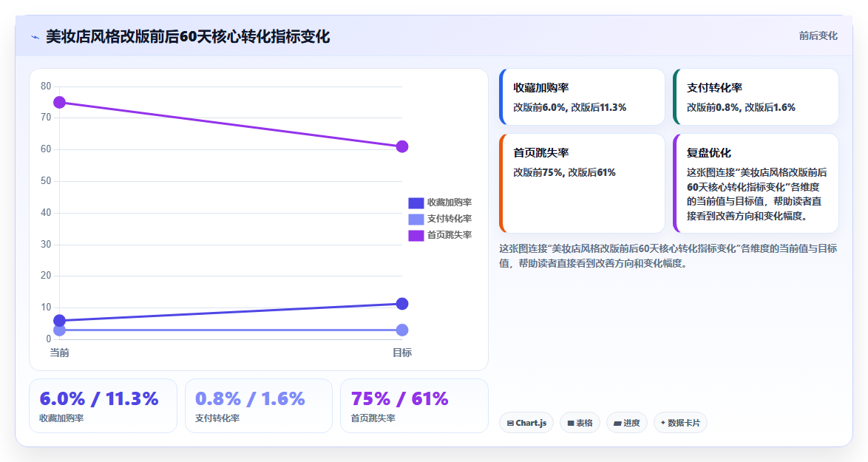
Task: Click the 数据卡片 tag
Action: (680, 423)
